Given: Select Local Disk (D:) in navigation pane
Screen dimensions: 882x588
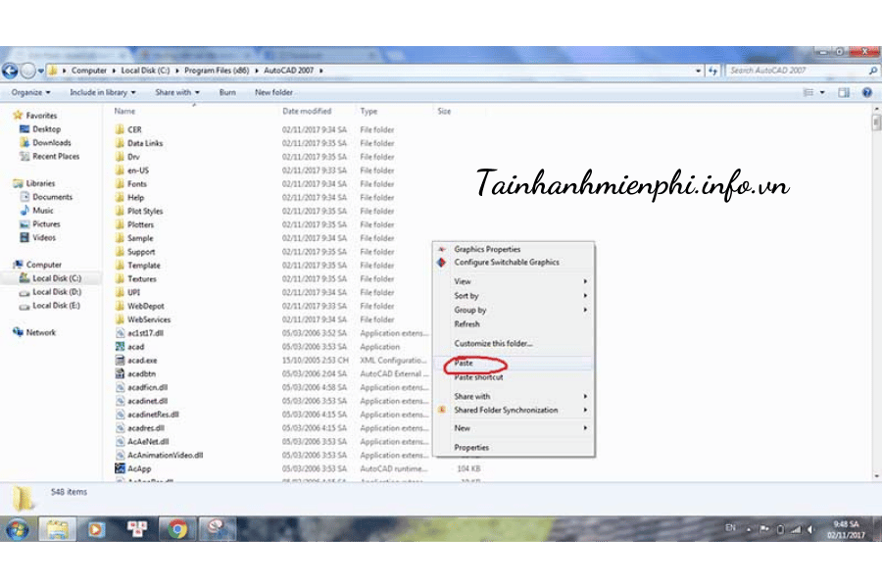Looking at the screenshot, I should 56,292.
